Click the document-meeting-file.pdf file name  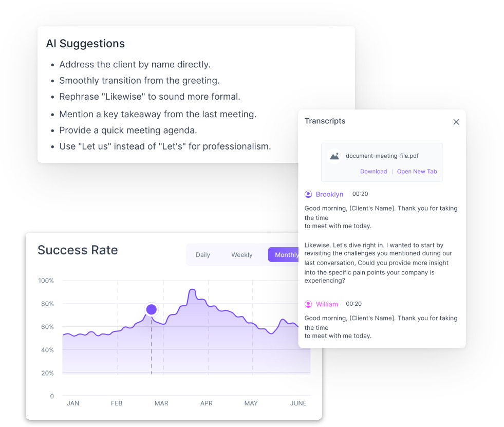coord(382,156)
